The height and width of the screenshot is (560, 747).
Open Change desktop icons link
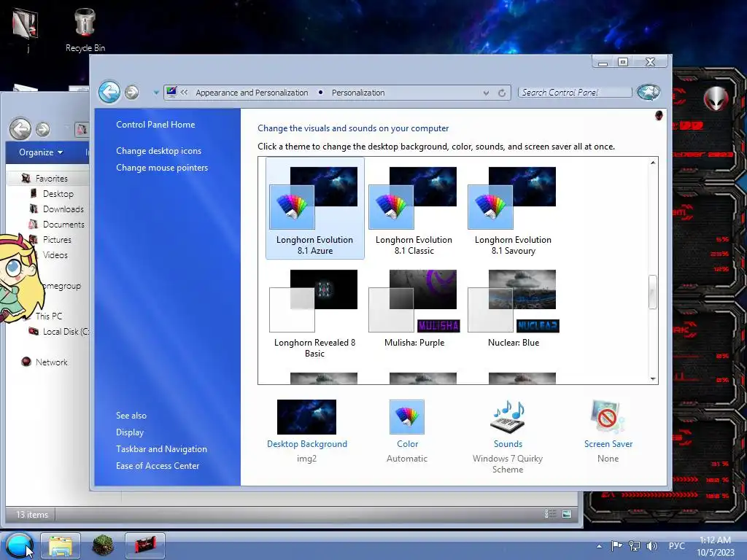click(x=158, y=150)
